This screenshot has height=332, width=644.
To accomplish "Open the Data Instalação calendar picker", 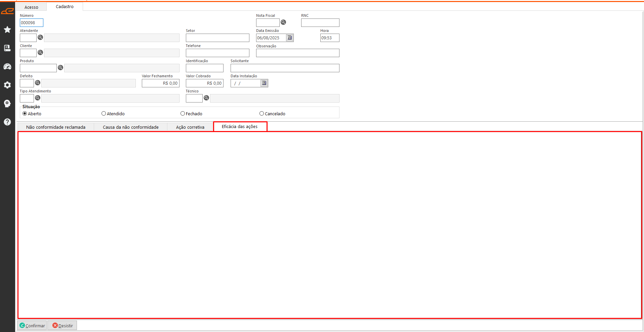I will (x=264, y=83).
